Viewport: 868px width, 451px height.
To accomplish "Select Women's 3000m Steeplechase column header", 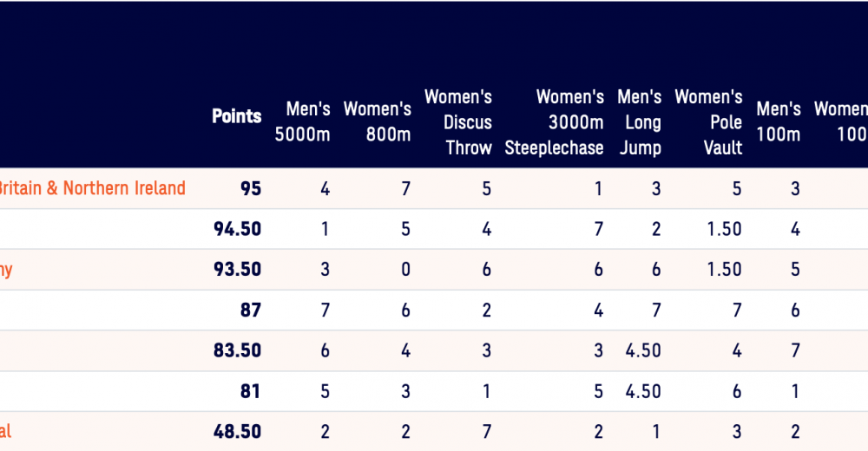I will tap(555, 122).
